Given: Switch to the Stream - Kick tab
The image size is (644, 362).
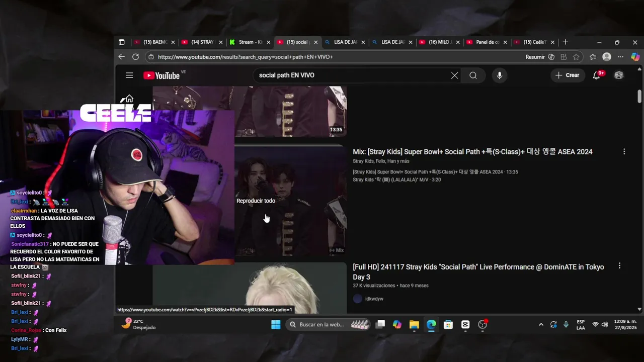Looking at the screenshot, I should (x=250, y=42).
